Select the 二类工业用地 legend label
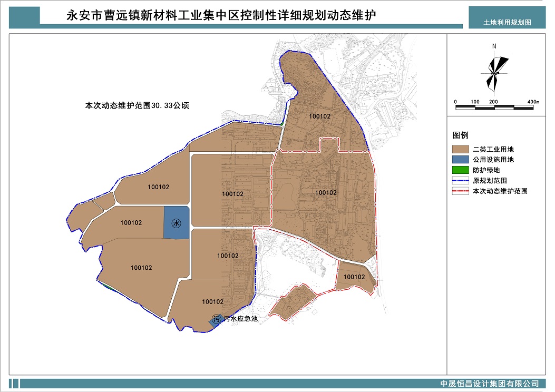The width and height of the screenshot is (555, 392). [x=493, y=150]
